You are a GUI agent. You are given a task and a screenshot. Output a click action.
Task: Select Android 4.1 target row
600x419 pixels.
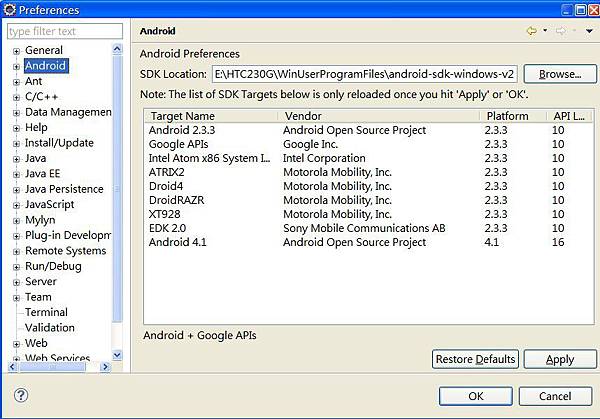[187, 243]
